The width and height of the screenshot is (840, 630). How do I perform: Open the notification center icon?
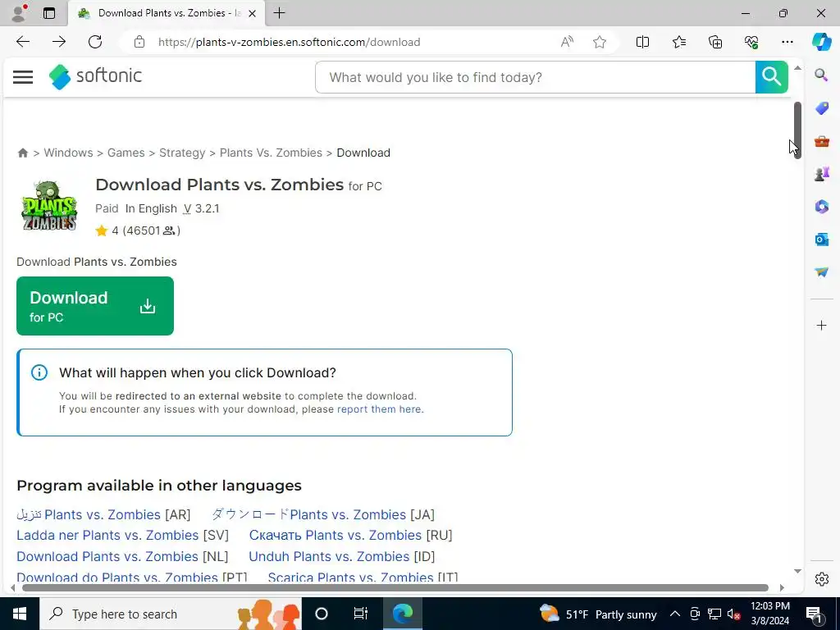click(814, 614)
